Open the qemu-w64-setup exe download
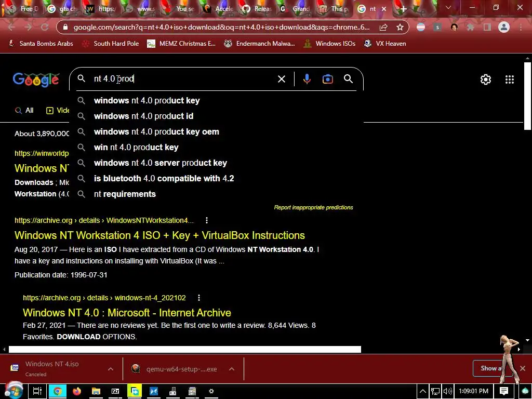Viewport: 532px width, 399px height. tap(177, 369)
